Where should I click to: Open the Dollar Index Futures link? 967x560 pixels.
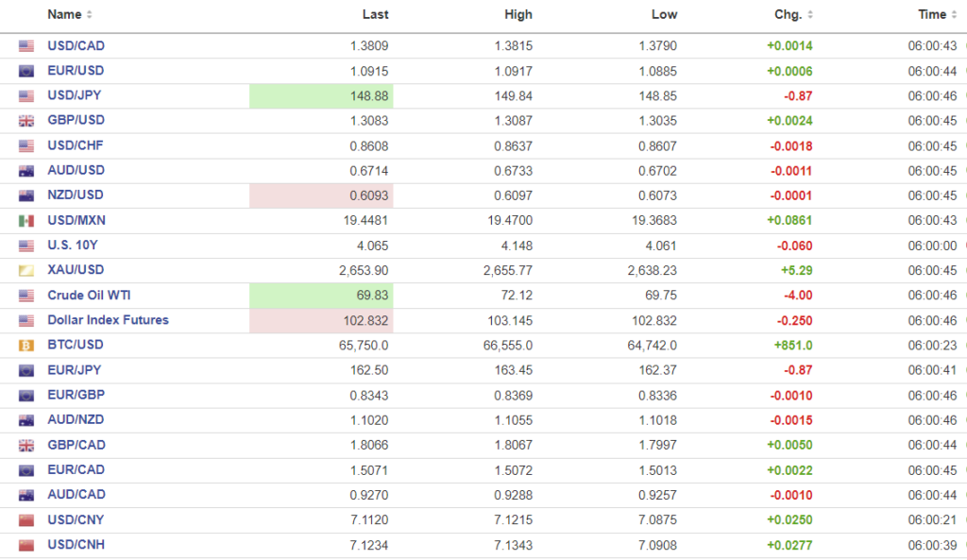click(108, 320)
